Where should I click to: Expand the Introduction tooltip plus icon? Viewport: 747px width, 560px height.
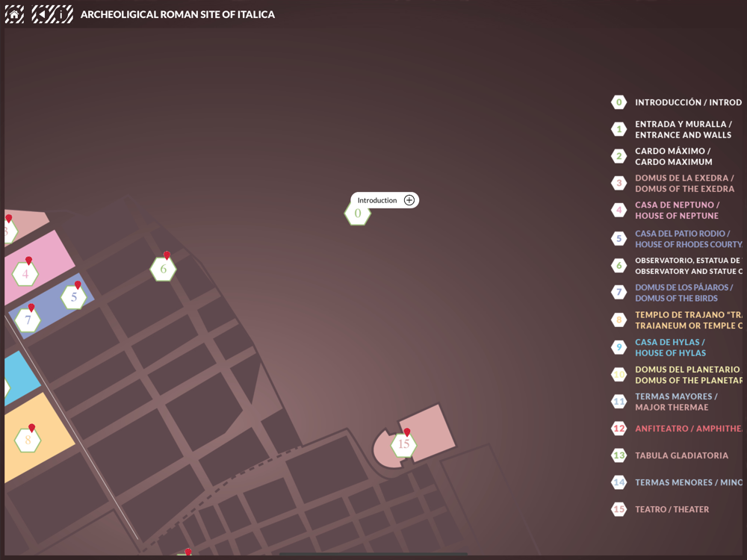click(x=409, y=200)
